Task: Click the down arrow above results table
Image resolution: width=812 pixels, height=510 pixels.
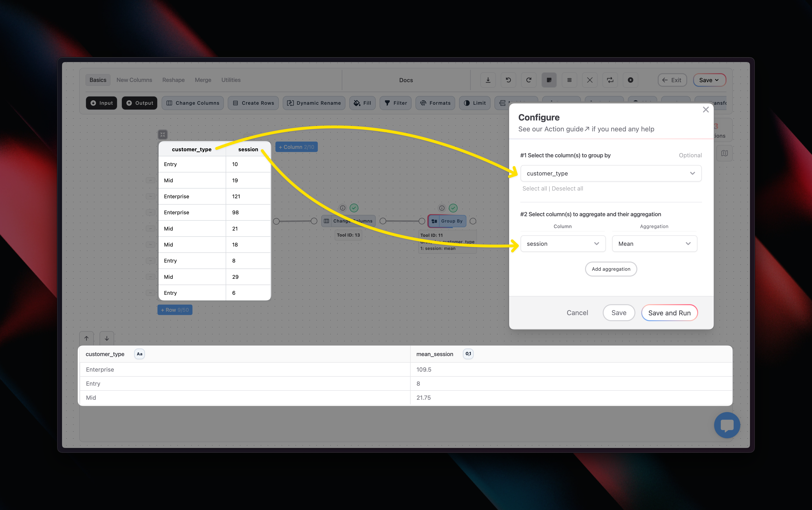Action: click(x=107, y=338)
